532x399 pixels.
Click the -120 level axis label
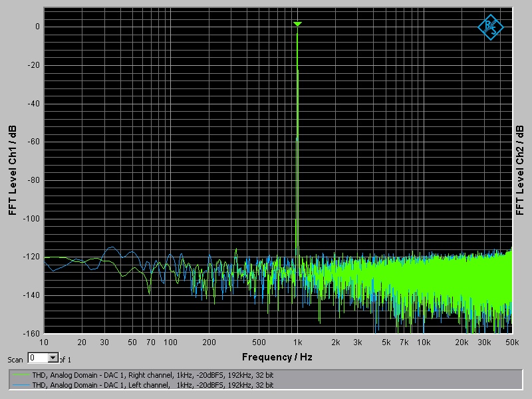pos(31,257)
